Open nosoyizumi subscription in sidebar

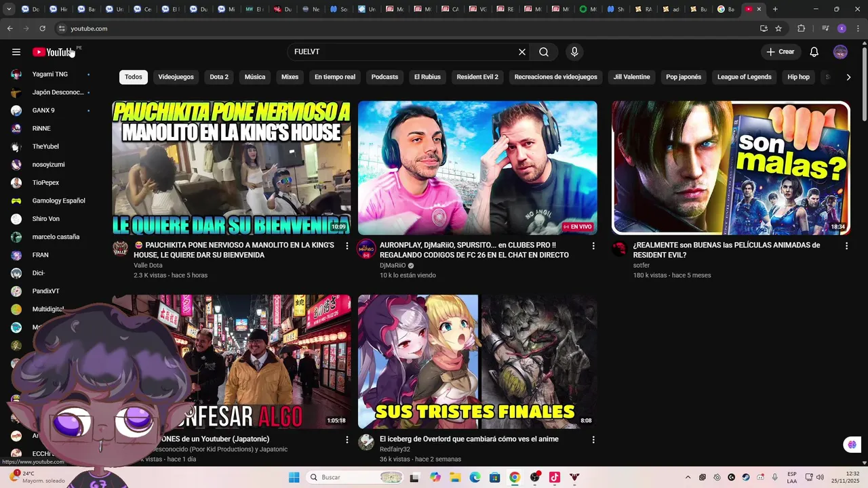51,165
